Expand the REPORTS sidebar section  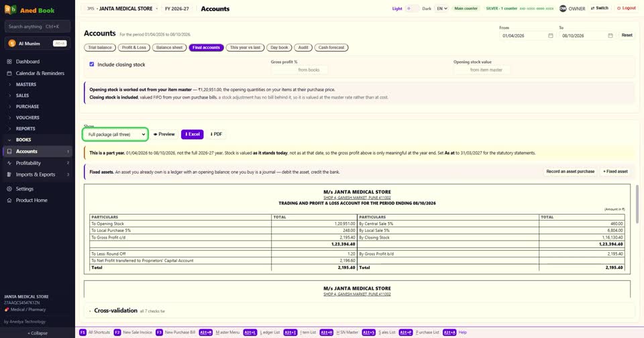click(37, 129)
